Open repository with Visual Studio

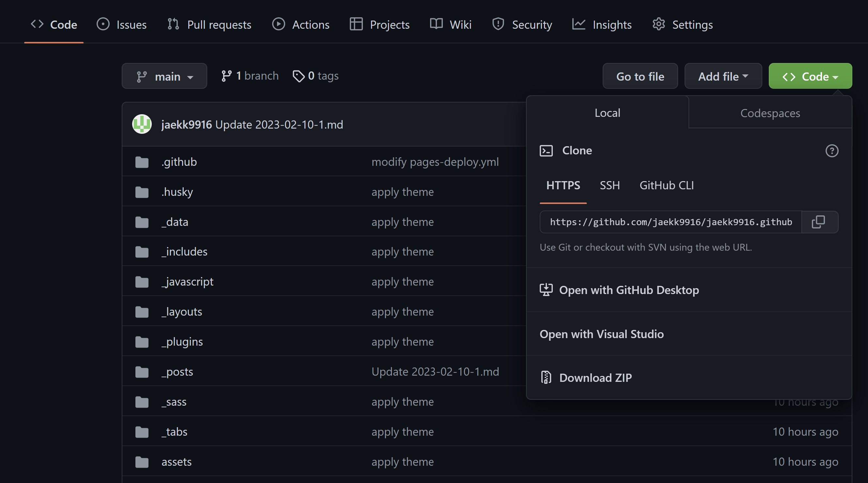[602, 334]
